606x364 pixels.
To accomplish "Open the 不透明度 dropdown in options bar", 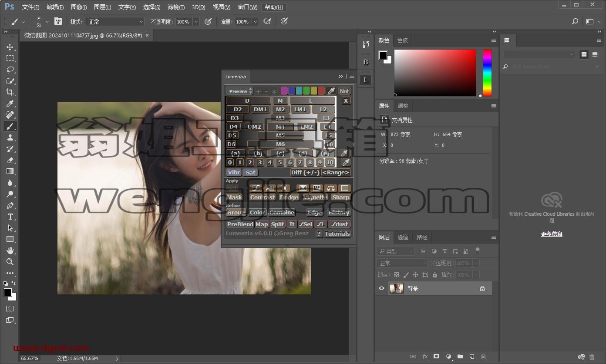I will coord(196,22).
